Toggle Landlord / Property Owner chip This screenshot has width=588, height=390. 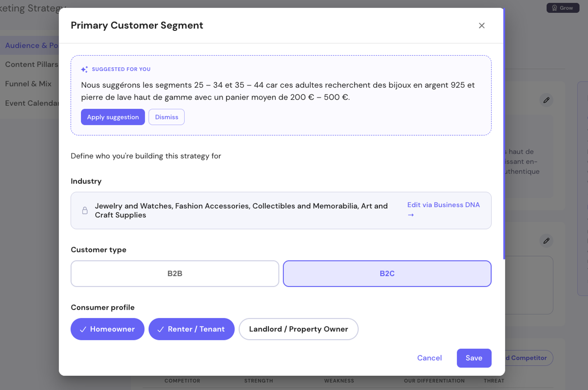298,329
